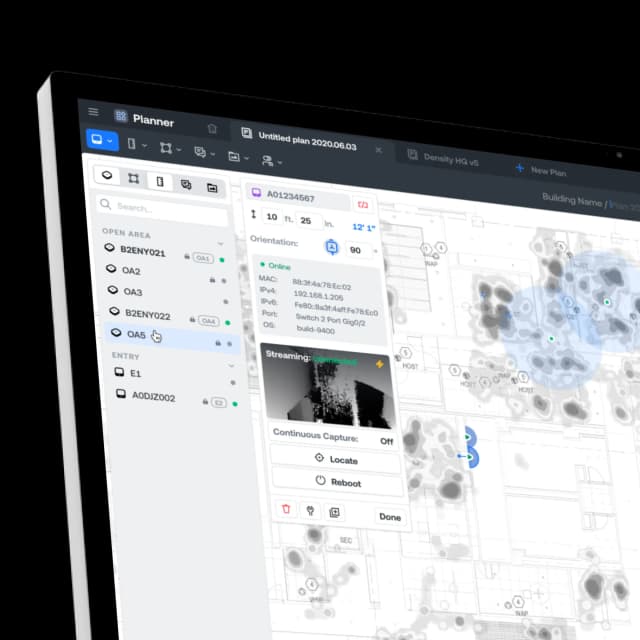
Task: Toggle the lock on B2ENY022 row
Action: (192, 320)
